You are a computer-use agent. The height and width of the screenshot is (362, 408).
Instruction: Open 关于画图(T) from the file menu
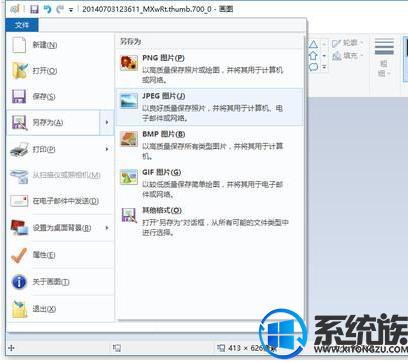pyautogui.click(x=60, y=282)
